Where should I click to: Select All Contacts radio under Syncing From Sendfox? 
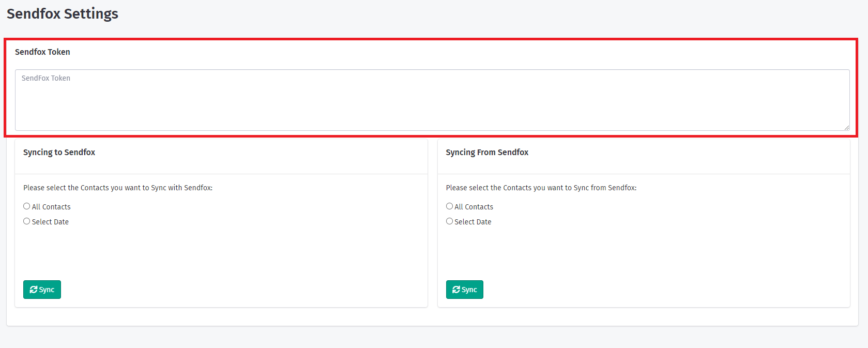[449, 206]
